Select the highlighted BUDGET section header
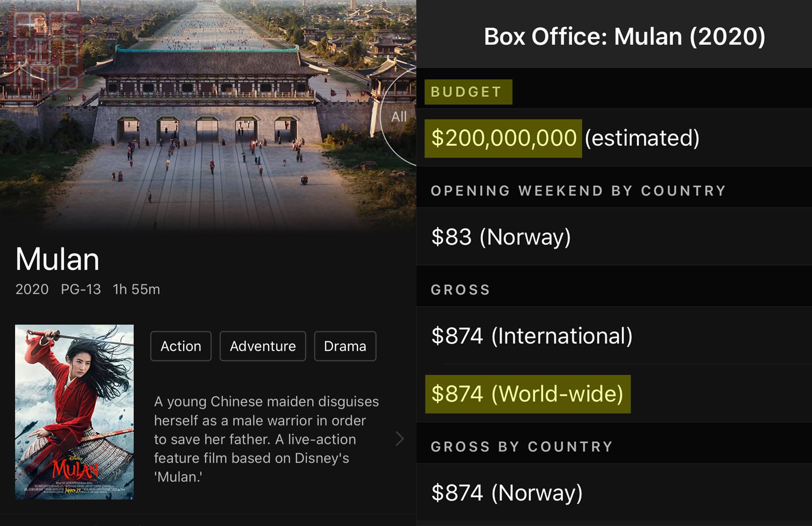The width and height of the screenshot is (812, 526). click(x=468, y=92)
